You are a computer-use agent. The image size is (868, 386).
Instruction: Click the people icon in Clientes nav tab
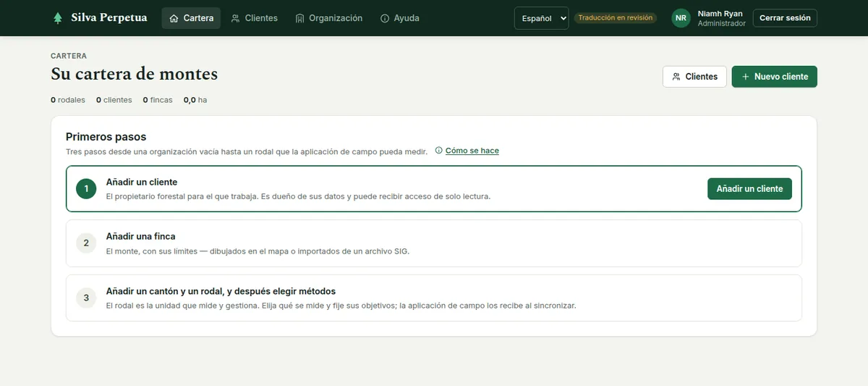(236, 18)
